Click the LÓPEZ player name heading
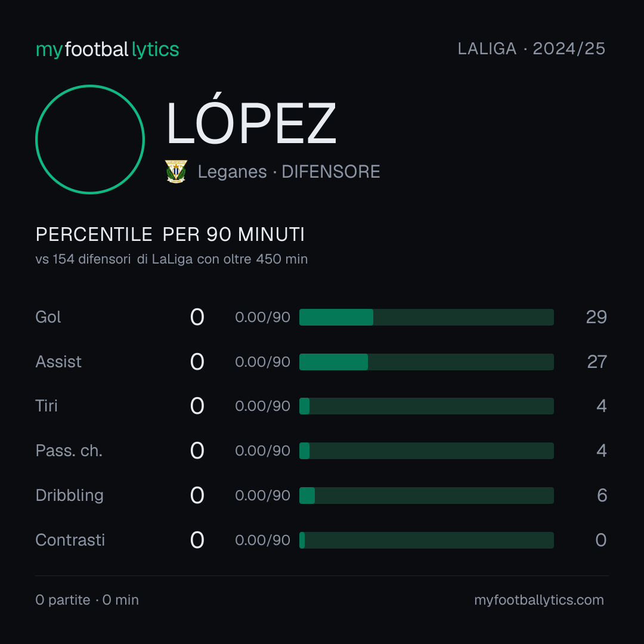The height and width of the screenshot is (644, 644). (x=252, y=119)
